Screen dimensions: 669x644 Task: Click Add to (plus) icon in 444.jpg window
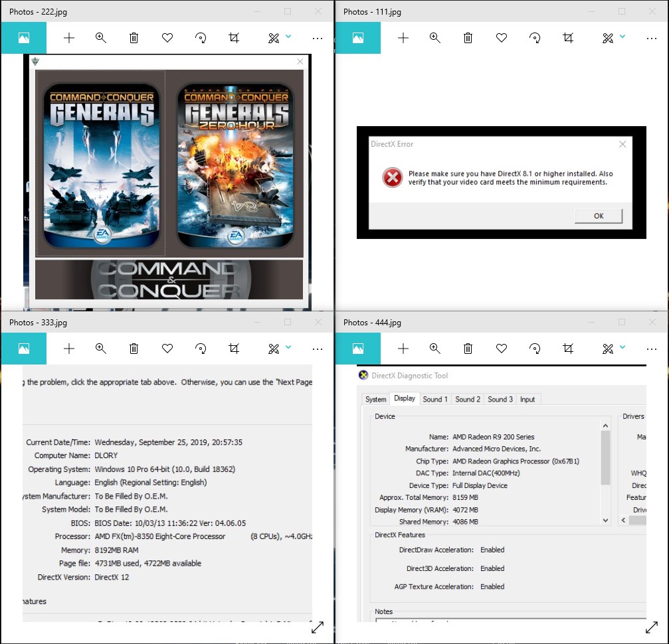click(x=403, y=349)
